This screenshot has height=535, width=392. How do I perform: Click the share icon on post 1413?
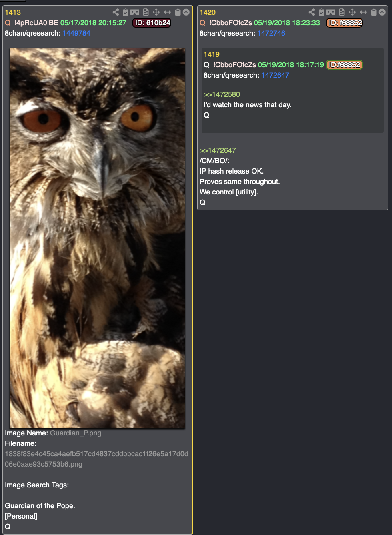click(x=116, y=12)
